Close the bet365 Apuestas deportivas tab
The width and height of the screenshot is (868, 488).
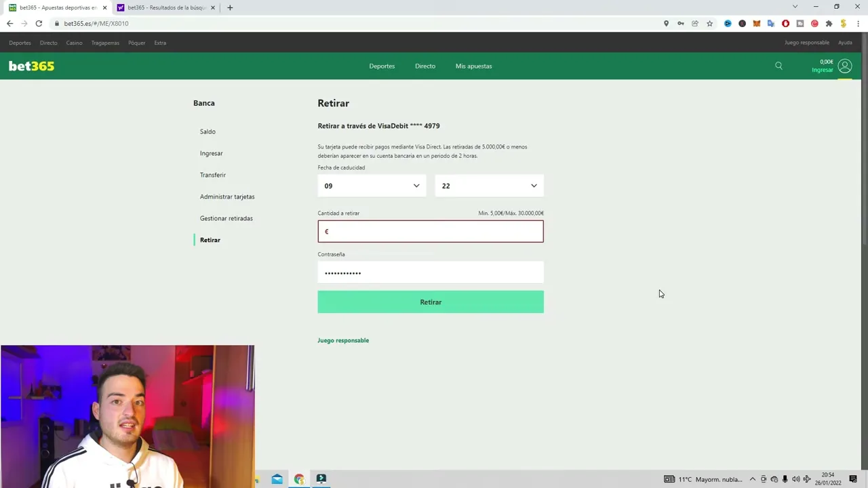[104, 7]
